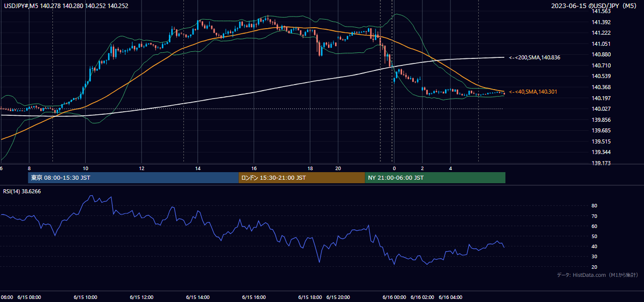Viewport: 644px width, 302px height.
Task: Click the 139.344 price axis label
Action: point(601,152)
